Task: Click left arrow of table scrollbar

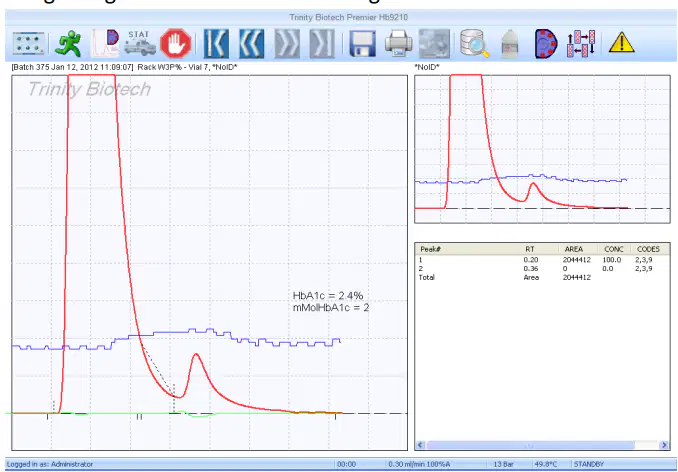Action: pos(421,445)
